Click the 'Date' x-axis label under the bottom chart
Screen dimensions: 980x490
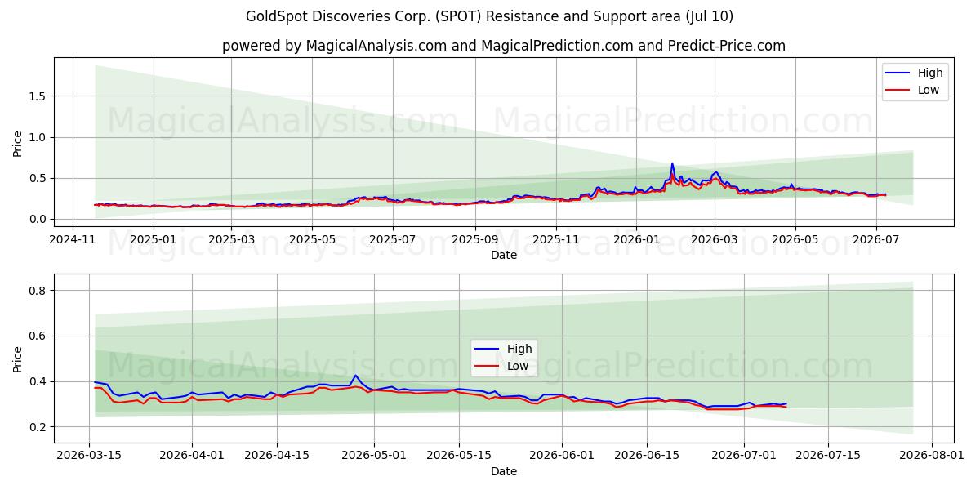504,471
